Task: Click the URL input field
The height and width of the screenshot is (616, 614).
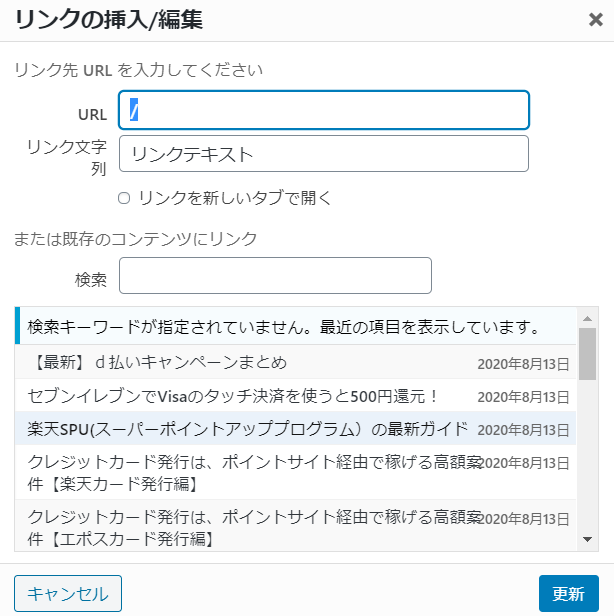Action: click(324, 110)
